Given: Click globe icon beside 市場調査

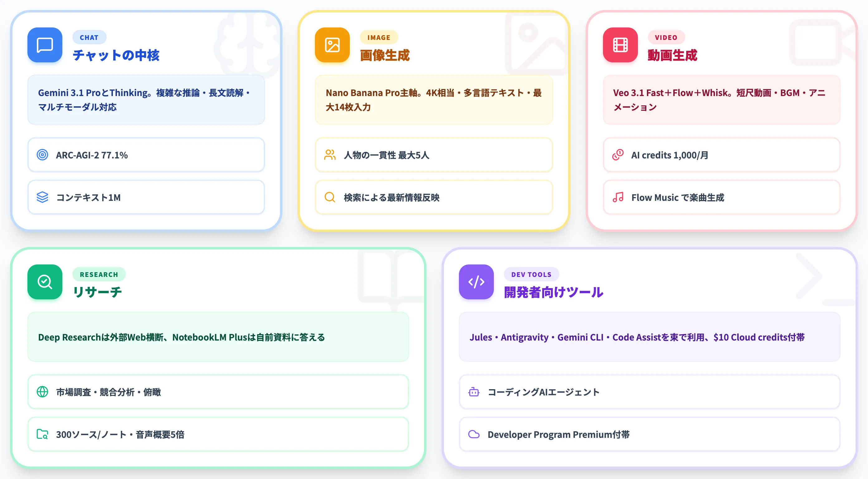Looking at the screenshot, I should (x=42, y=392).
